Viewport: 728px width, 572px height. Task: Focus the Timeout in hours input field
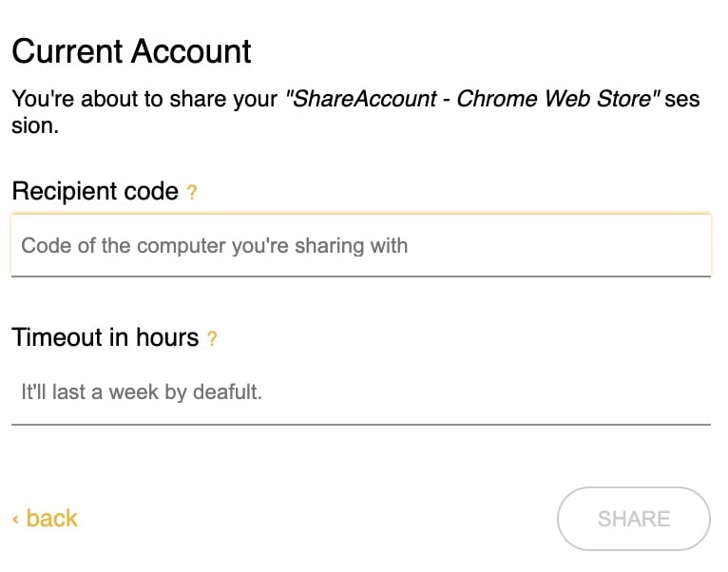pos(361,391)
